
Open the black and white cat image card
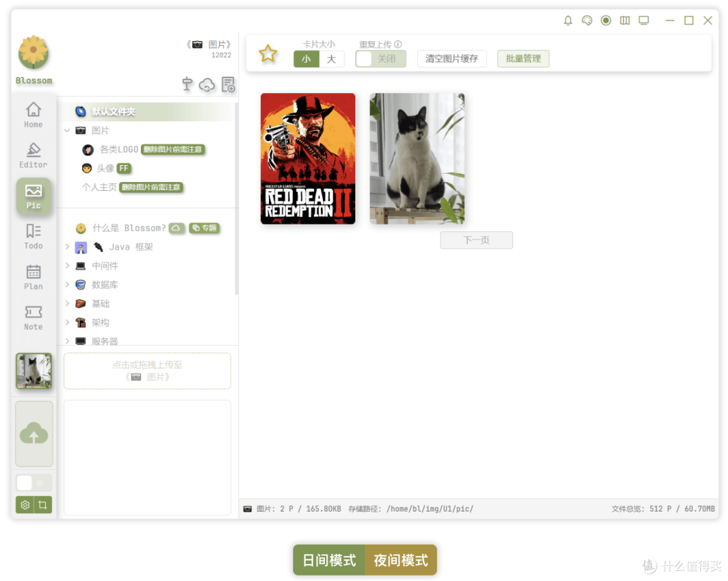click(x=417, y=159)
